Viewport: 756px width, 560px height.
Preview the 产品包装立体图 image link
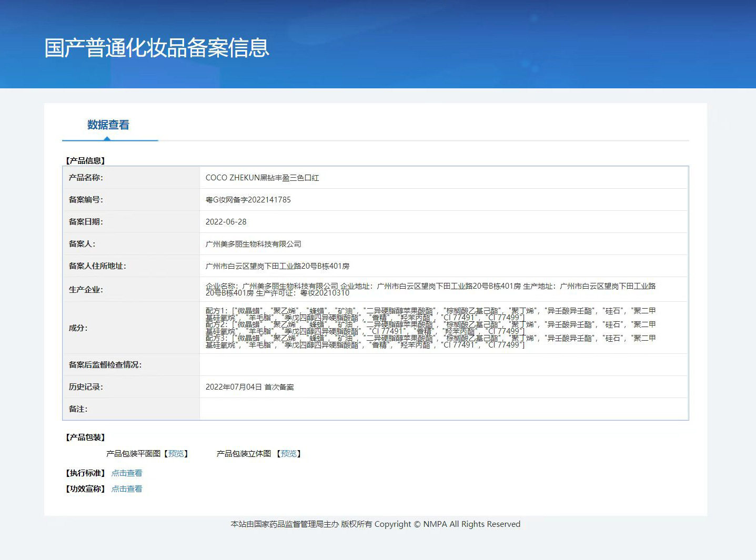pyautogui.click(x=289, y=454)
